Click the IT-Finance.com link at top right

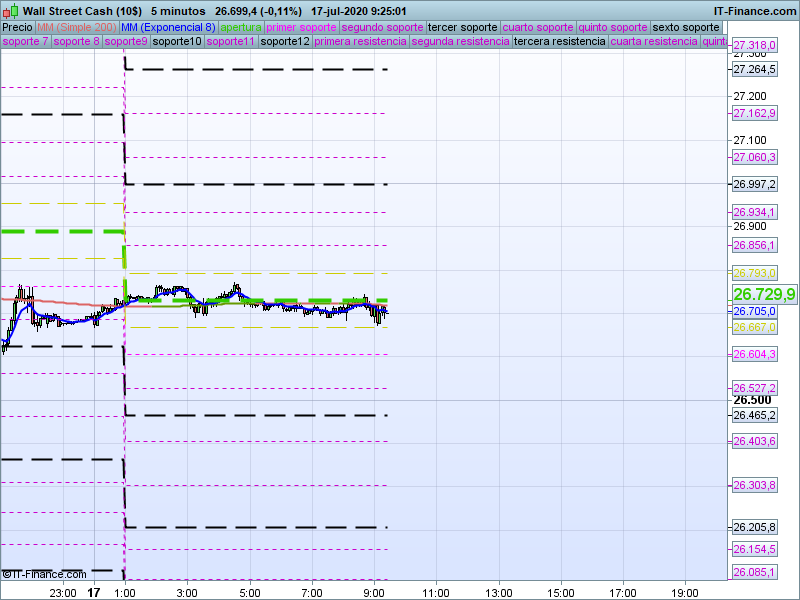click(x=754, y=10)
